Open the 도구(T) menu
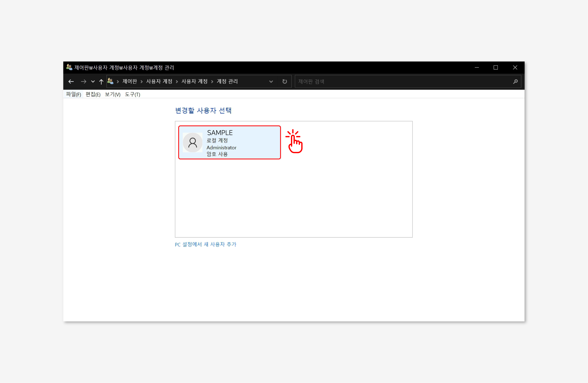 coord(132,94)
